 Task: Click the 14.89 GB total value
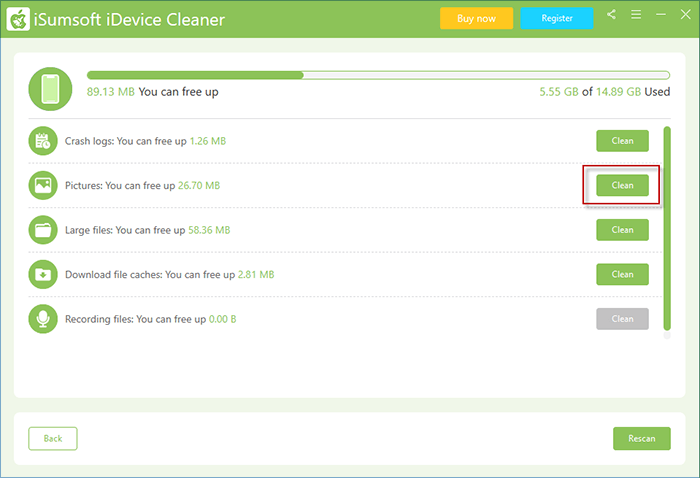(x=619, y=92)
